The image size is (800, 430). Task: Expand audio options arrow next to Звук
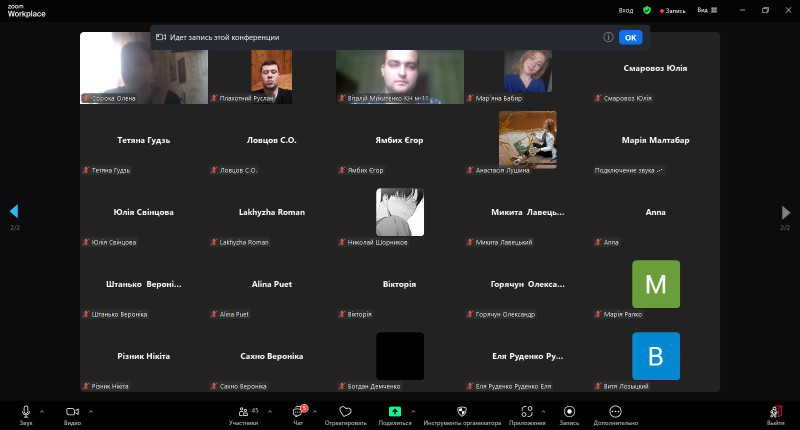point(42,411)
